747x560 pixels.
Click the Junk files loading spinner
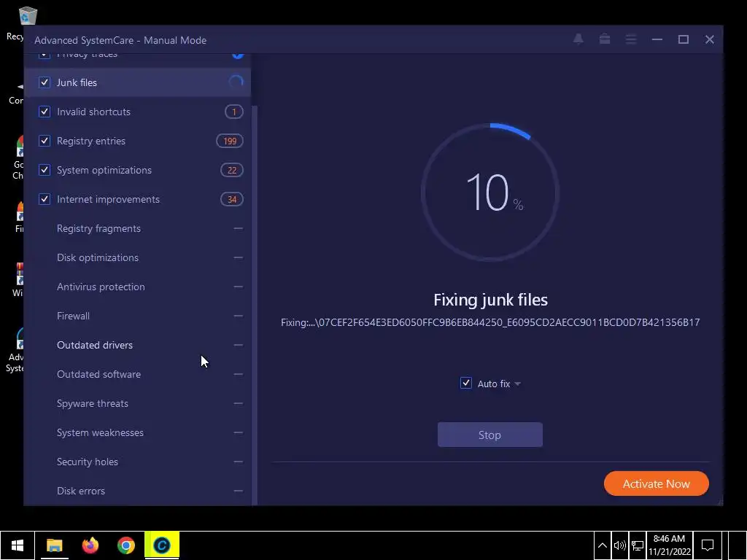pyautogui.click(x=236, y=82)
